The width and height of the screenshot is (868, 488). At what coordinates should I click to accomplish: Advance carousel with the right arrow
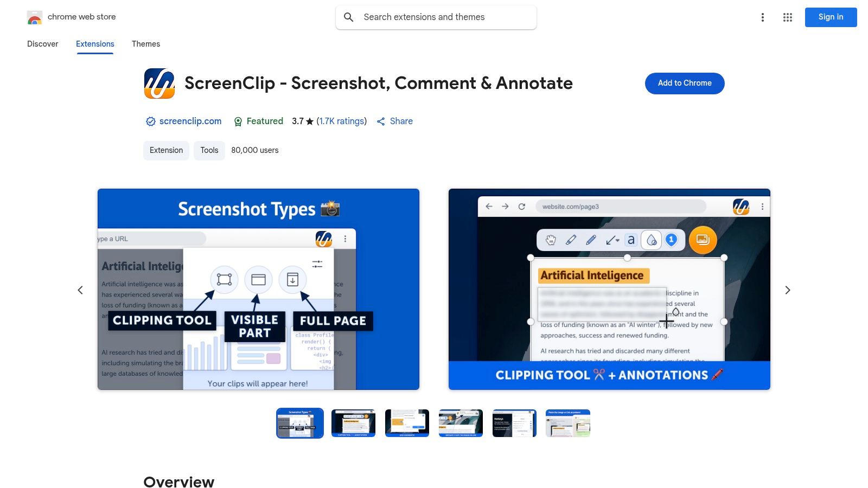coord(788,290)
